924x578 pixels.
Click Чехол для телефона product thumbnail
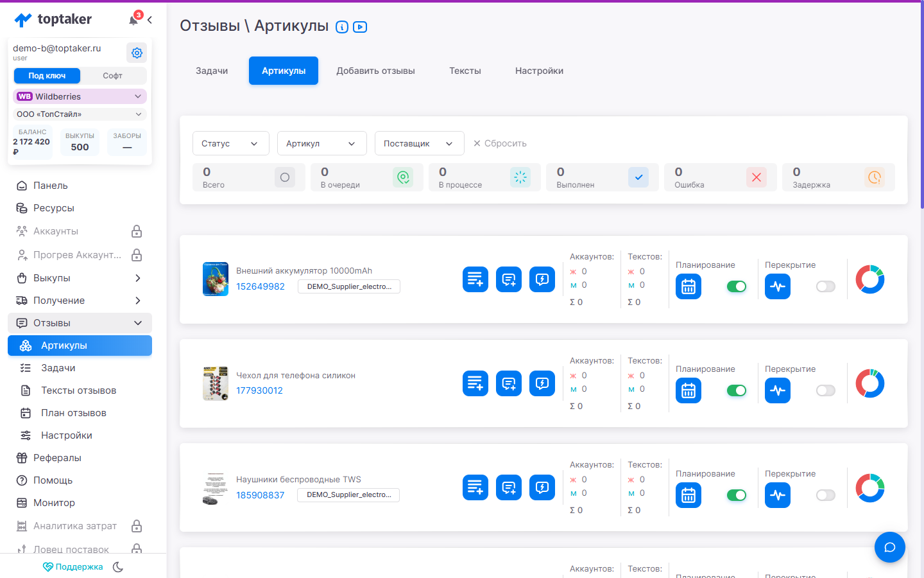216,383
